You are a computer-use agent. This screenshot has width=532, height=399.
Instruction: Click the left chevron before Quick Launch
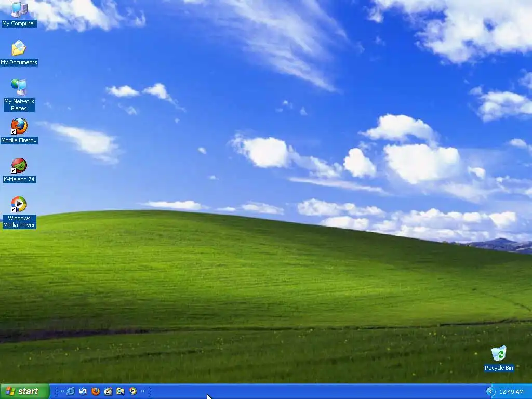tap(62, 391)
